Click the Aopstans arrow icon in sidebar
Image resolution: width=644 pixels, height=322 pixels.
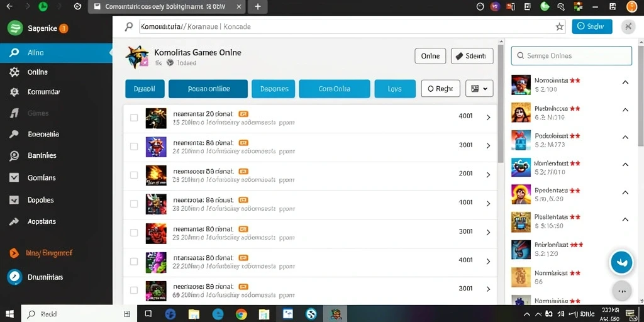14,222
